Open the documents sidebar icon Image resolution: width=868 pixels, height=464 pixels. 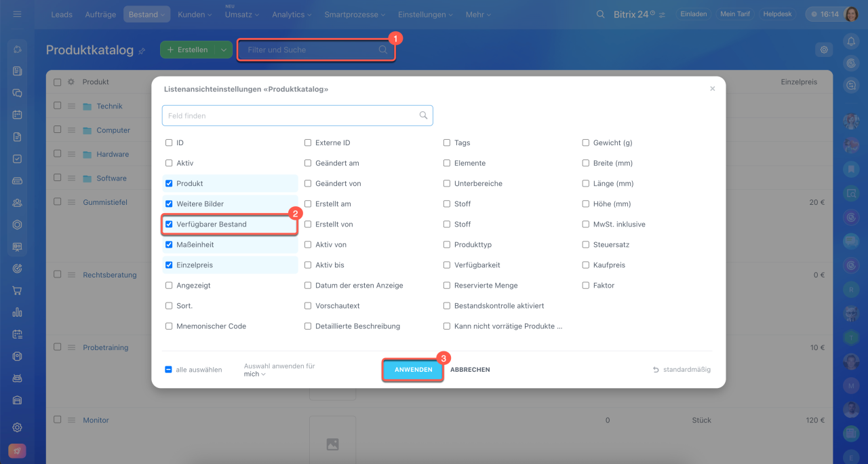coord(18,137)
